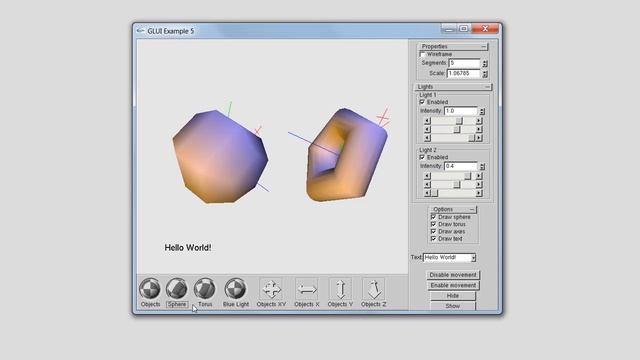Screen dimensions: 640x360
Task: Toggle Light 2 Enabled checkbox
Action: coord(422,157)
